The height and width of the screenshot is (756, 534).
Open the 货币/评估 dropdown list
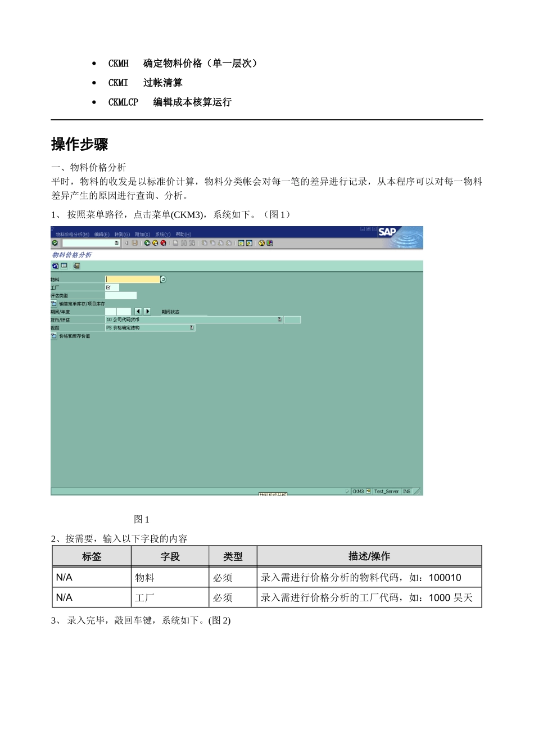point(279,319)
